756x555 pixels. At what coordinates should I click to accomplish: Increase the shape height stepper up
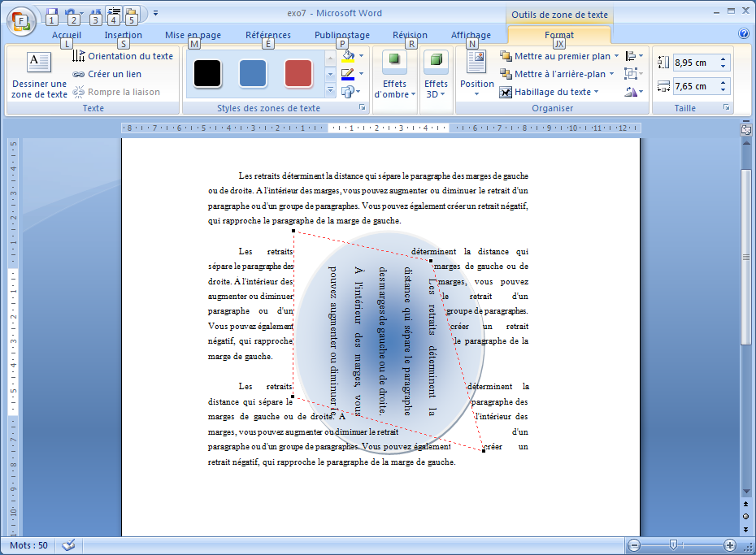pyautogui.click(x=723, y=59)
